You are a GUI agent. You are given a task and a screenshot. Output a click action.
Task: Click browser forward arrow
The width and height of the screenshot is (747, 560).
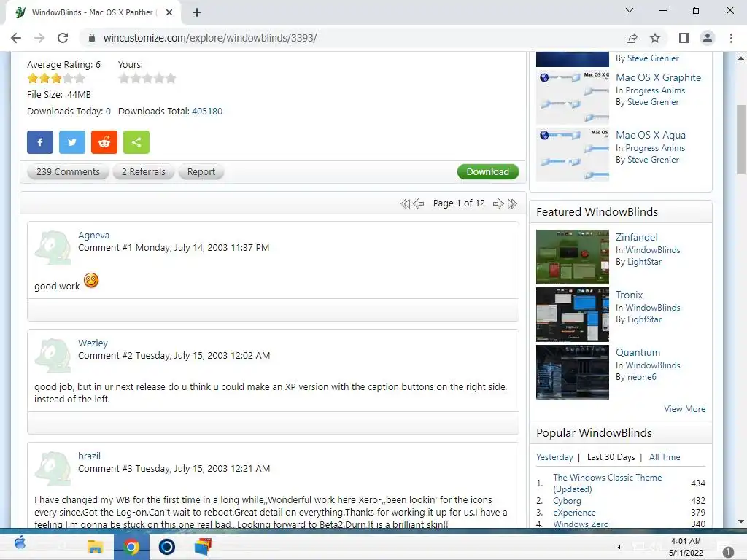click(39, 38)
